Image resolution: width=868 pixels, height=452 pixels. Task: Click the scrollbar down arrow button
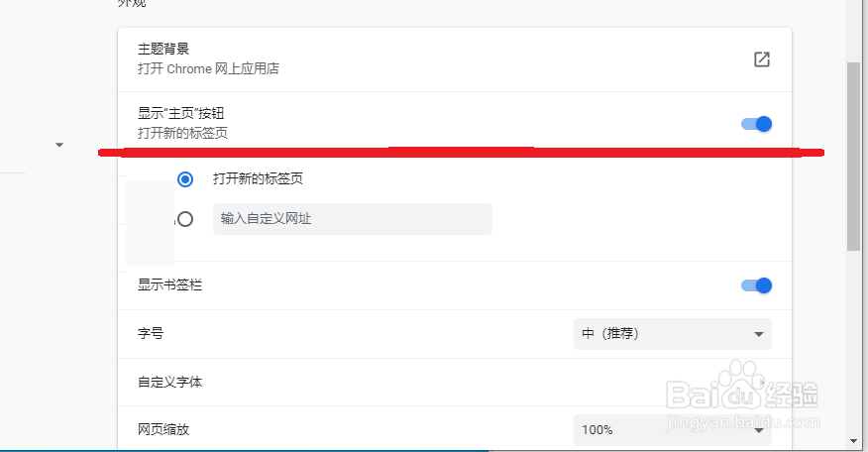click(853, 439)
